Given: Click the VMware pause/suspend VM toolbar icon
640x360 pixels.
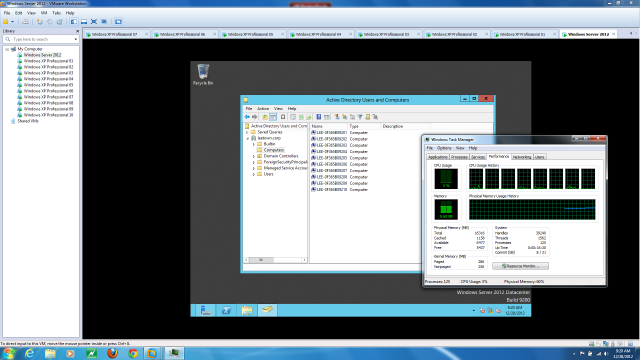Looking at the screenshot, I should [x=6, y=22].
